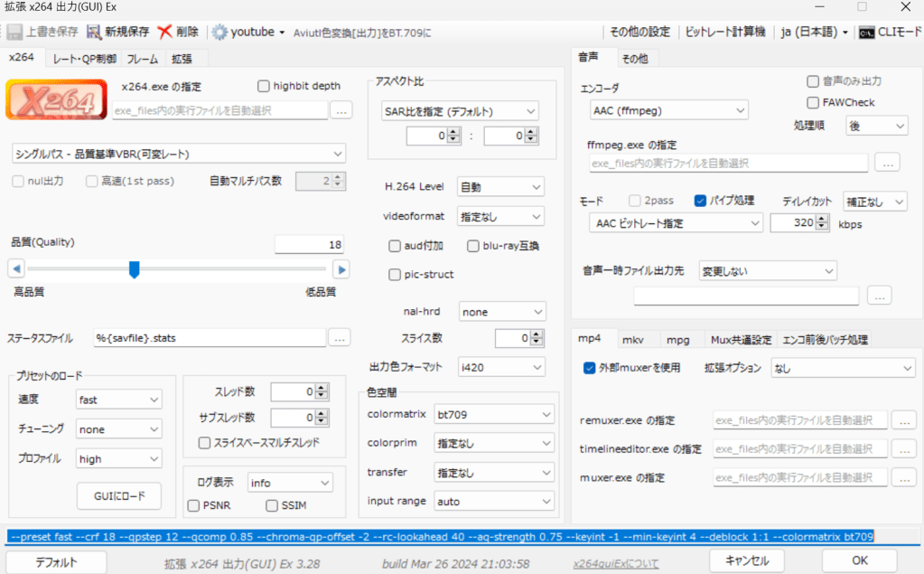Click the x264 logo image
Screen dimensions: 924x574
(55, 99)
